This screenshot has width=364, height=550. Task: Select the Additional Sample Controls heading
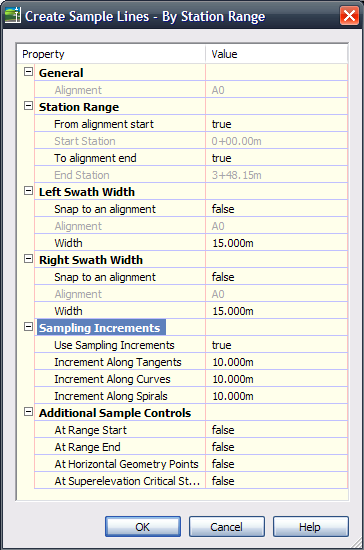click(x=115, y=413)
